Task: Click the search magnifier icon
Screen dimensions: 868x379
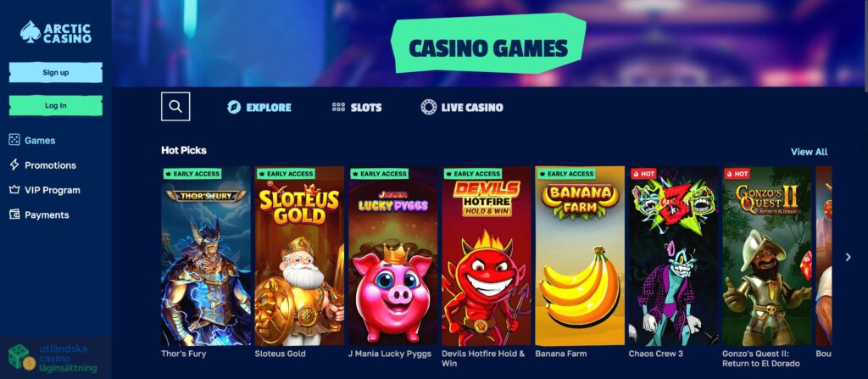Action: [x=175, y=106]
